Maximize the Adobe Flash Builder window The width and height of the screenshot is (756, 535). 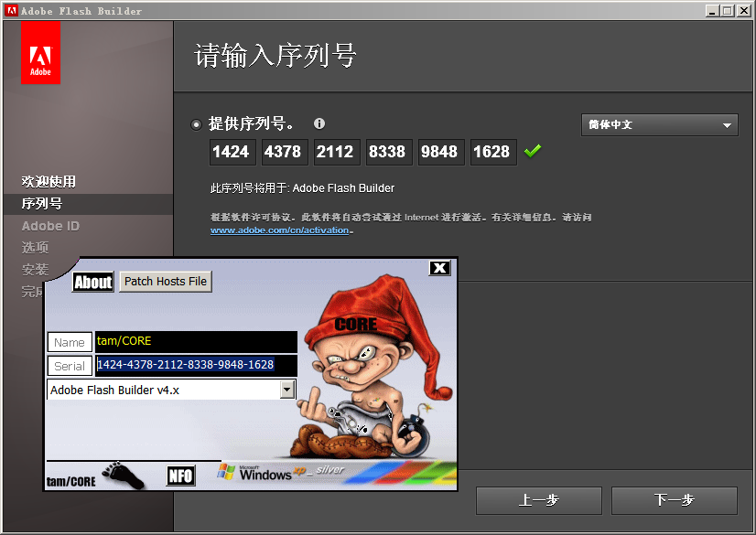[x=728, y=11]
